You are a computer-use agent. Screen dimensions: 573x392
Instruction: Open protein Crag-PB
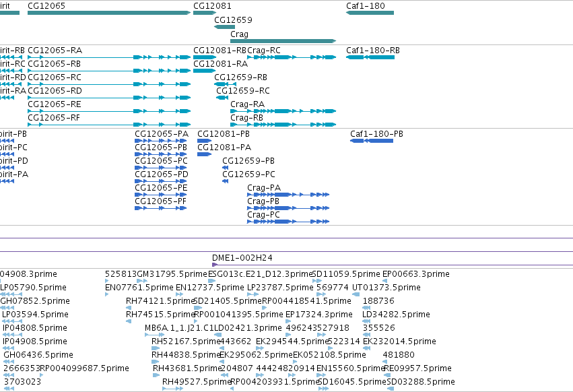point(263,201)
